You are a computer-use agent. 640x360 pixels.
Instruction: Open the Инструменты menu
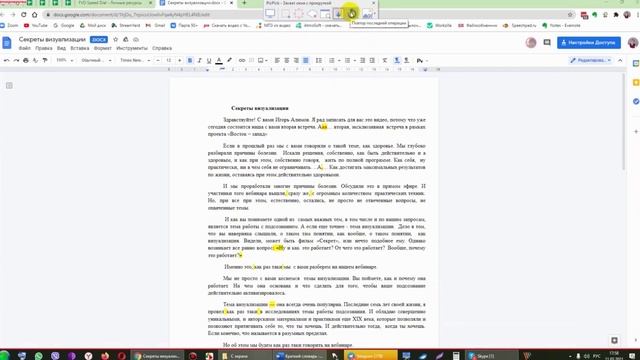click(x=132, y=48)
